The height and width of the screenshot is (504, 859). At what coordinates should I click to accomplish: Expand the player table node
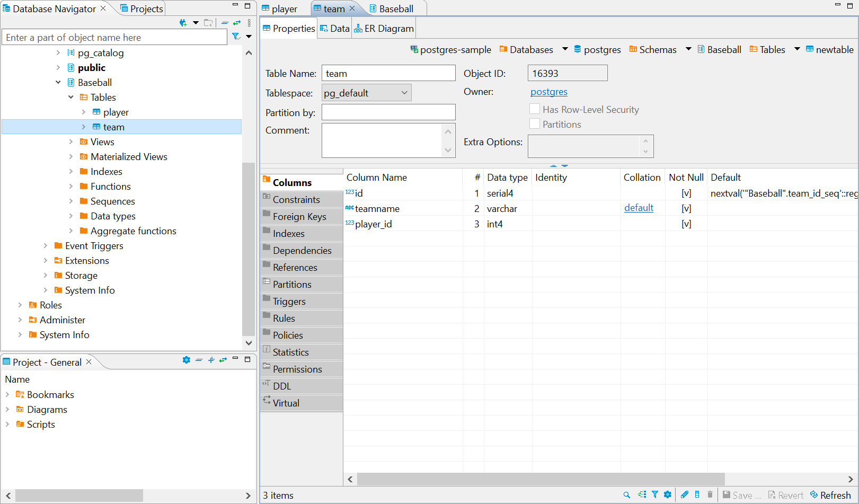(84, 112)
